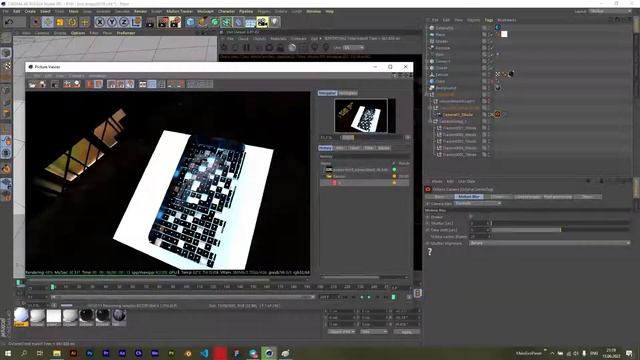This screenshot has height=360, width=640.
Task: Open the Size coordinates dropdown
Action: [x=373, y=332]
